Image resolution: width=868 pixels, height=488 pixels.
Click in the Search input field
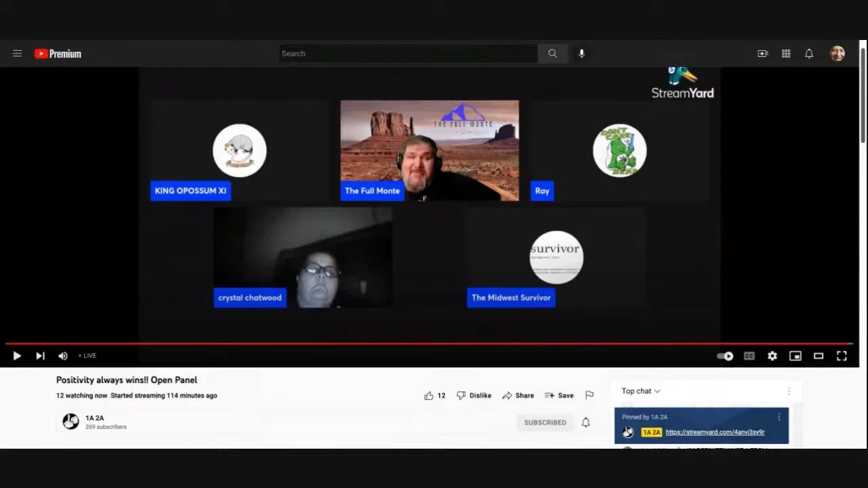408,54
